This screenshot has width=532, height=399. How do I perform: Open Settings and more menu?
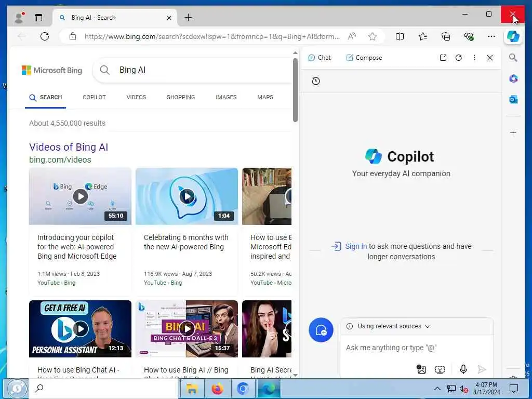pyautogui.click(x=491, y=36)
